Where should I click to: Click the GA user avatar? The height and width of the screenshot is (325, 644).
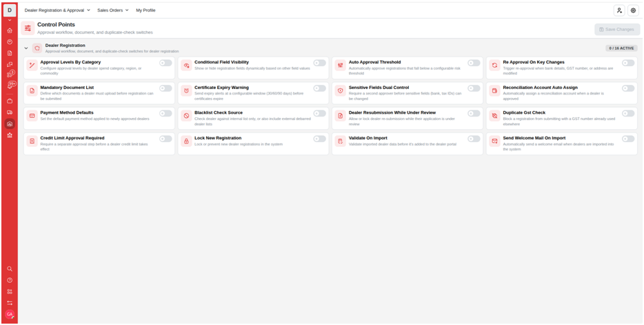(10, 314)
